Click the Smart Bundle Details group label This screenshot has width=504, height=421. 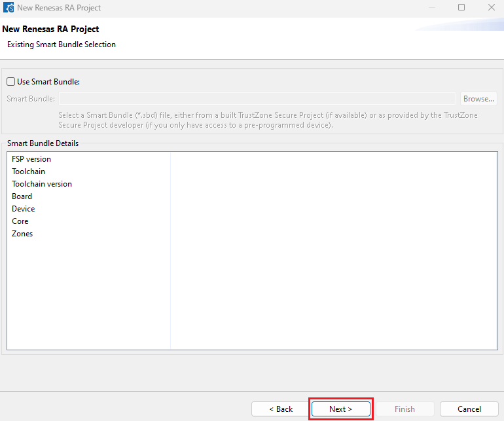click(x=43, y=143)
